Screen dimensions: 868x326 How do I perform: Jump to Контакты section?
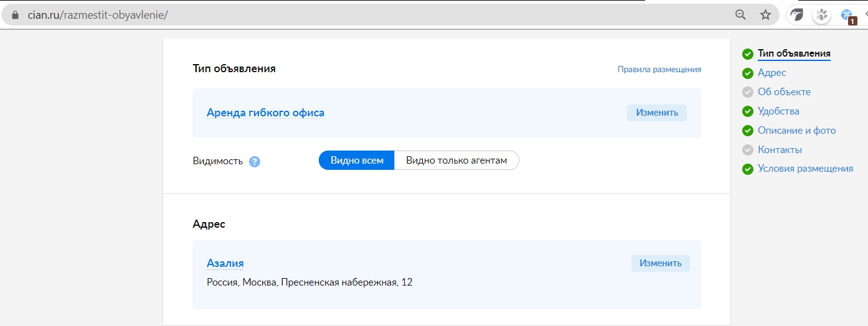tap(780, 150)
